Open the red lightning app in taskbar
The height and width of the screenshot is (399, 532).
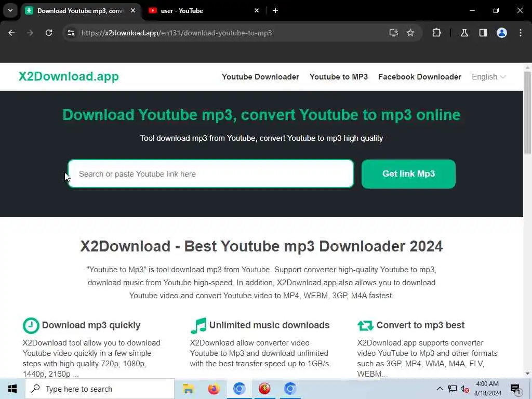point(264,389)
